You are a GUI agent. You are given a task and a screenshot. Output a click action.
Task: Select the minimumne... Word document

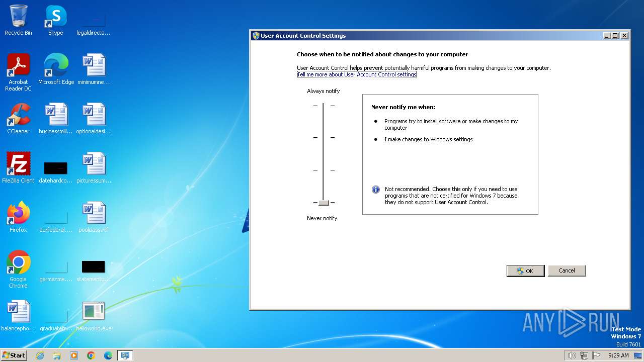point(93,69)
